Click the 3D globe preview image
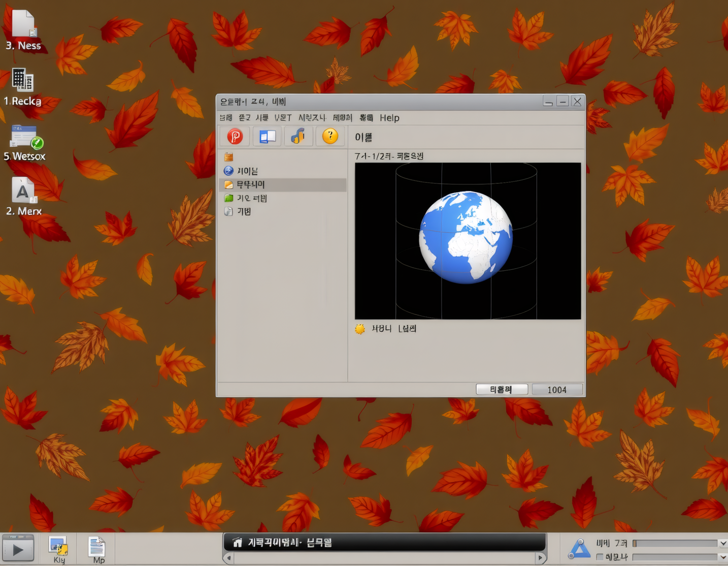Viewport: 728px width, 566px height. click(x=468, y=241)
